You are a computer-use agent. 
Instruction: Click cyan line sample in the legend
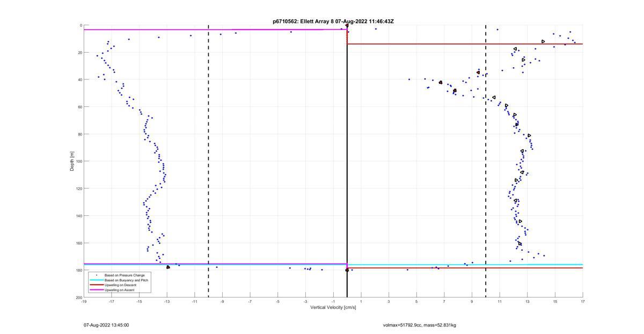click(96, 280)
